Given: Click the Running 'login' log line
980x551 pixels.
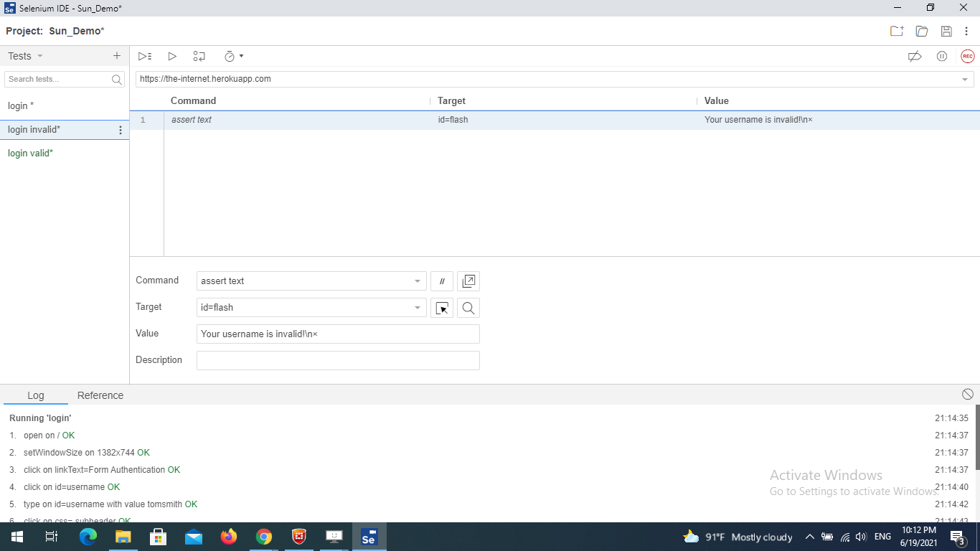Looking at the screenshot, I should coord(40,418).
